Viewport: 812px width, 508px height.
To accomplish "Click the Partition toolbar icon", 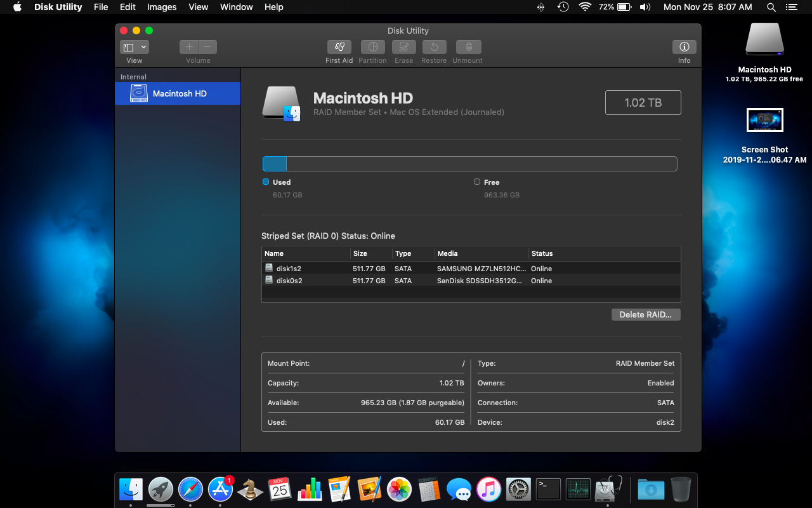I will 373,47.
